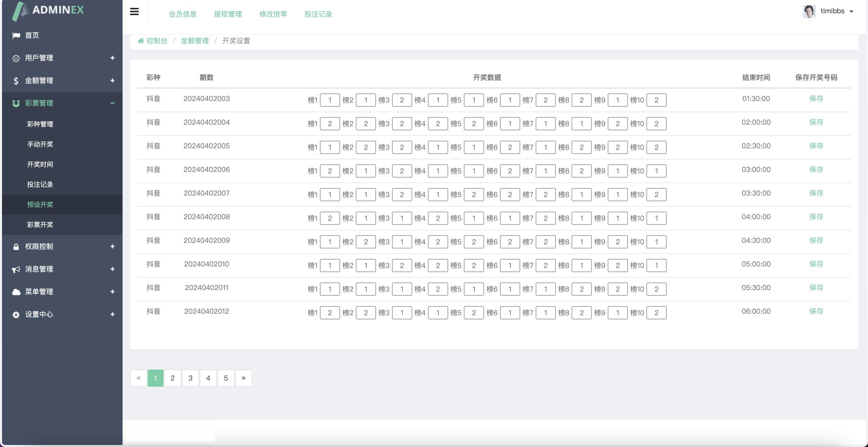The width and height of the screenshot is (868, 447).
Task: Click the lock icon for 权限控制
Action: (x=16, y=247)
